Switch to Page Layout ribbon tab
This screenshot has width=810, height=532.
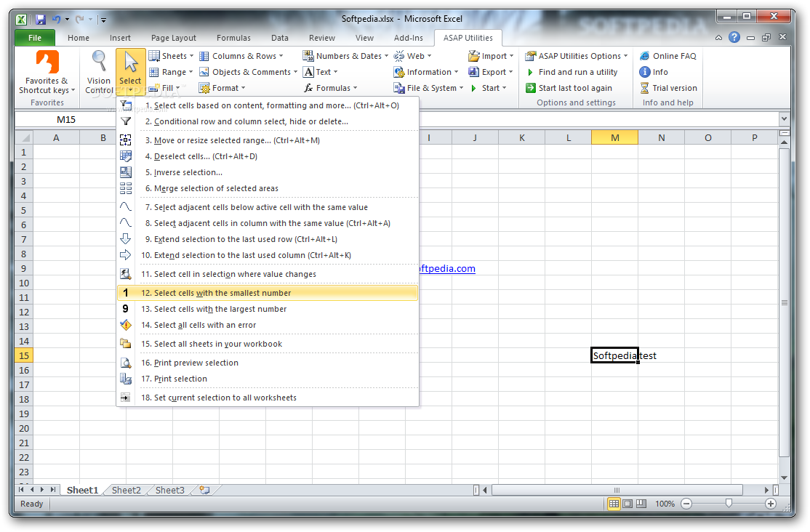(174, 38)
